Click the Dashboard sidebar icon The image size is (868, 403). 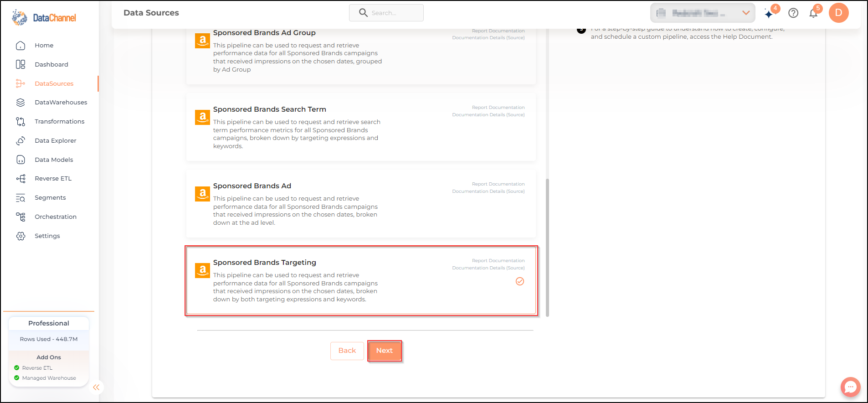[21, 65]
